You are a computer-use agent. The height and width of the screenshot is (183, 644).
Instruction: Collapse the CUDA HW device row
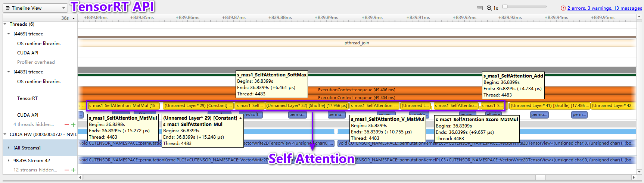tap(5, 135)
